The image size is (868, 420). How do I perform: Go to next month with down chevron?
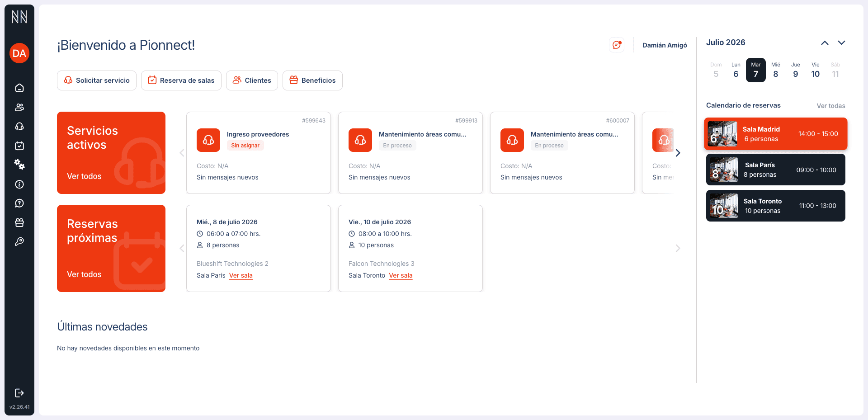pos(841,43)
